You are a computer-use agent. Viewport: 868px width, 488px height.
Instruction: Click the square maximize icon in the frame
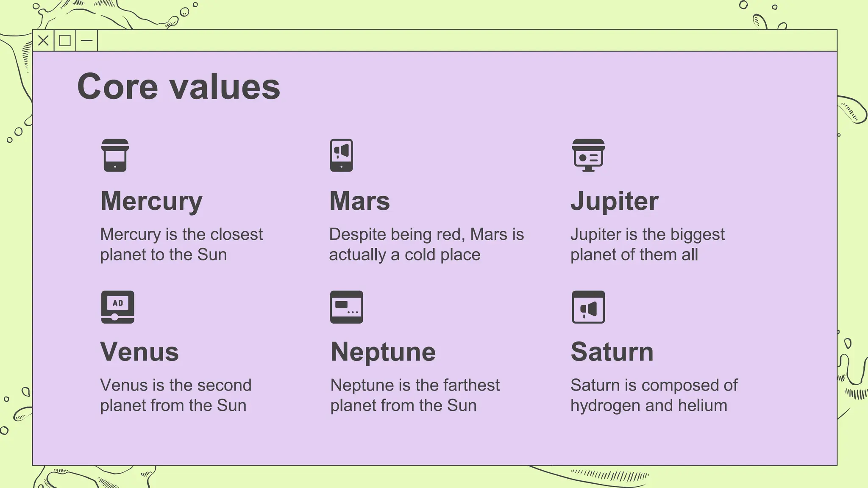(65, 41)
